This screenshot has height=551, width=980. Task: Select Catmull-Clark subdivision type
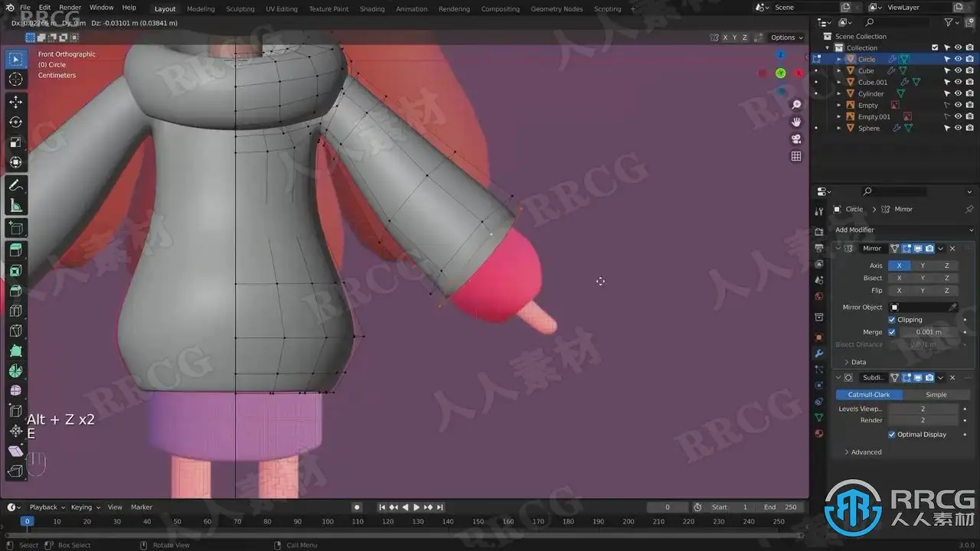click(869, 395)
